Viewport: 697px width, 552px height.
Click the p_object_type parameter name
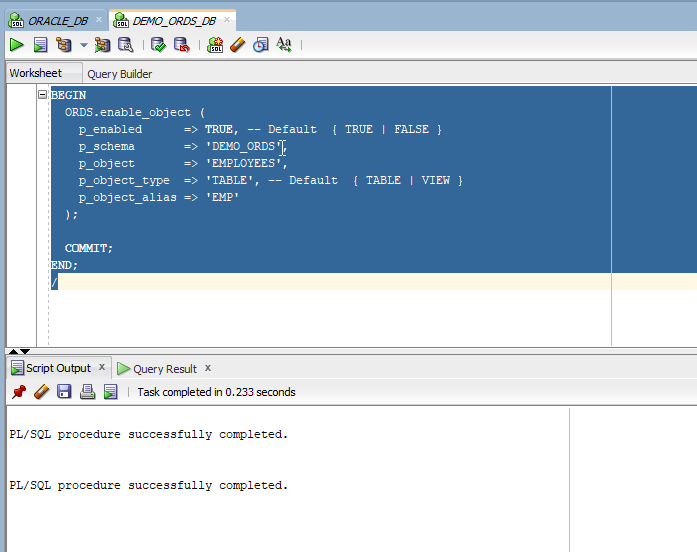[x=124, y=180]
